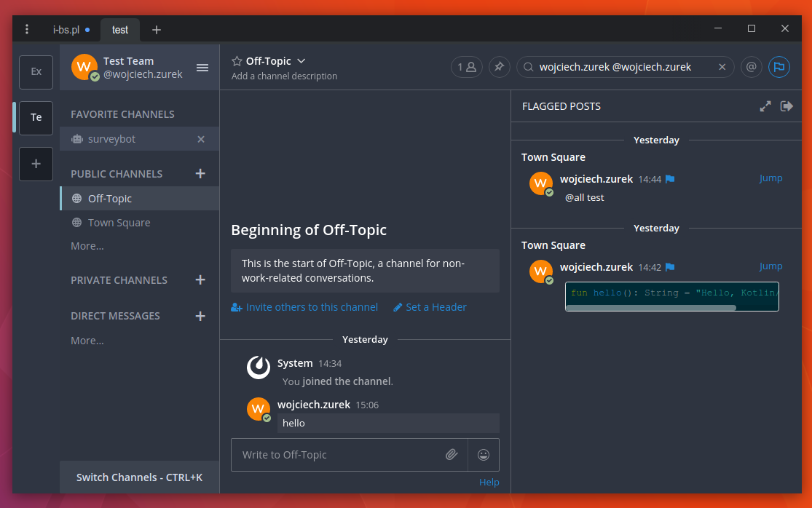Click the System Mattermost logo avatar

(x=259, y=368)
